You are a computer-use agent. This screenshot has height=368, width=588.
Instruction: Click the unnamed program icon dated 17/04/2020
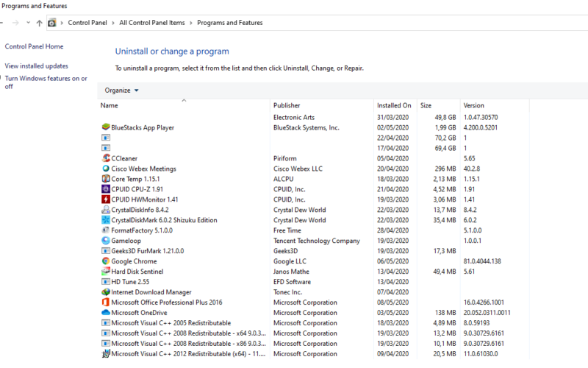[x=106, y=148]
